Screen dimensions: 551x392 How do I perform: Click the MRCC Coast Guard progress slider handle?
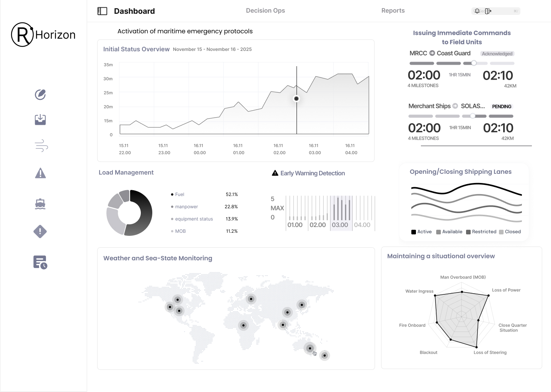point(474,63)
